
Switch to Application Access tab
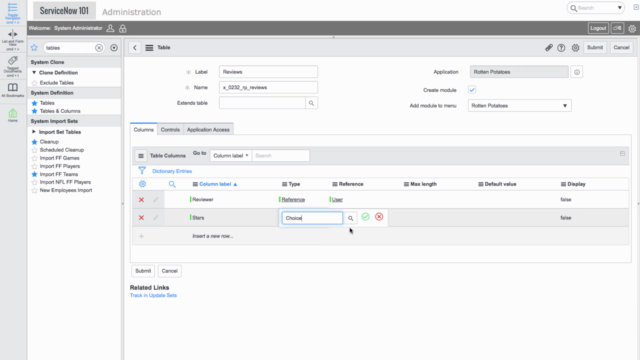pos(208,129)
